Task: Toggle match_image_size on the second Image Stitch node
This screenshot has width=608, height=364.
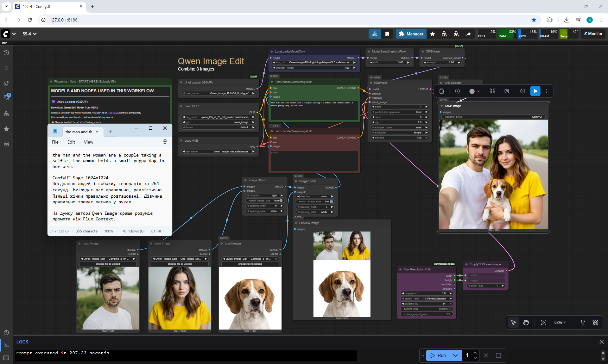Action: pyautogui.click(x=331, y=201)
